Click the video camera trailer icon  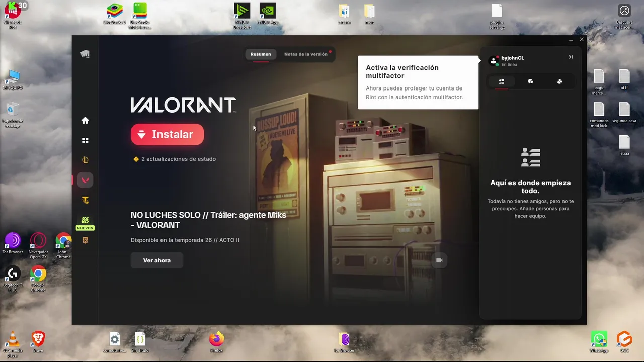[x=439, y=260]
